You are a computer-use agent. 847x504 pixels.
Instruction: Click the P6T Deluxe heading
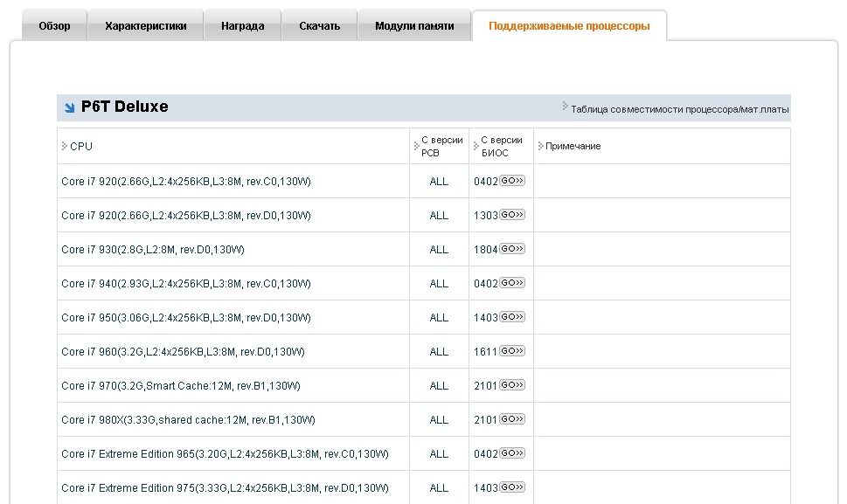pos(125,107)
